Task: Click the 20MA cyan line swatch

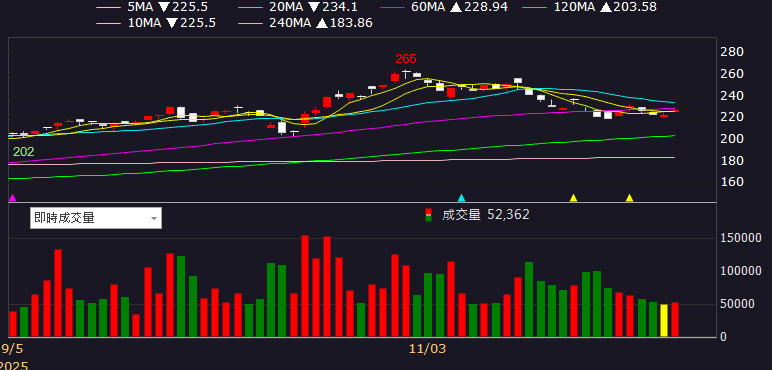Action: pos(251,7)
